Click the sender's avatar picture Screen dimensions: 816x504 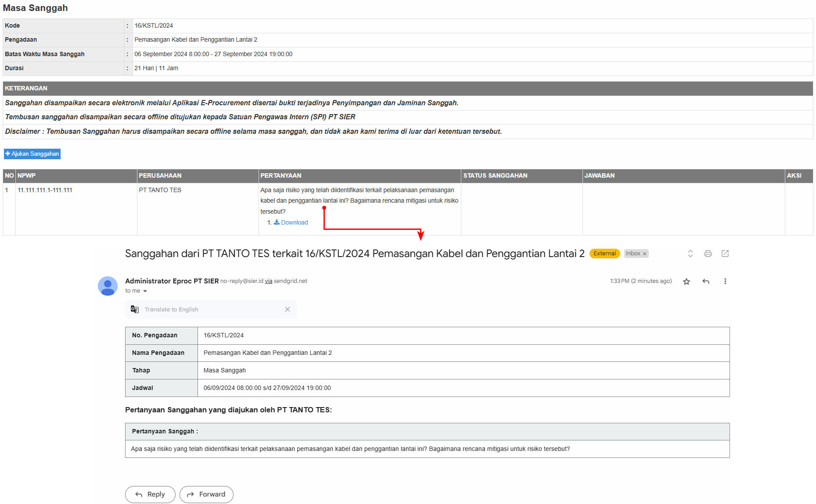tap(108, 286)
